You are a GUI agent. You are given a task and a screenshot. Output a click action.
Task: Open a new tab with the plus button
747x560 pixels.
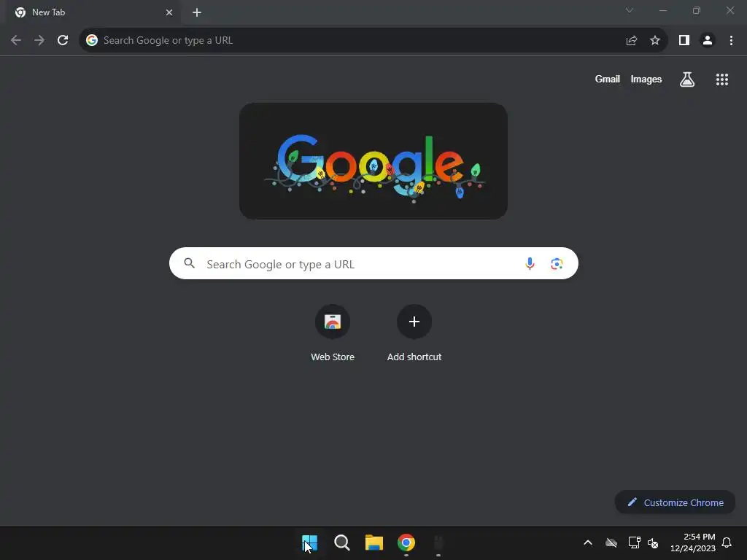pyautogui.click(x=197, y=12)
